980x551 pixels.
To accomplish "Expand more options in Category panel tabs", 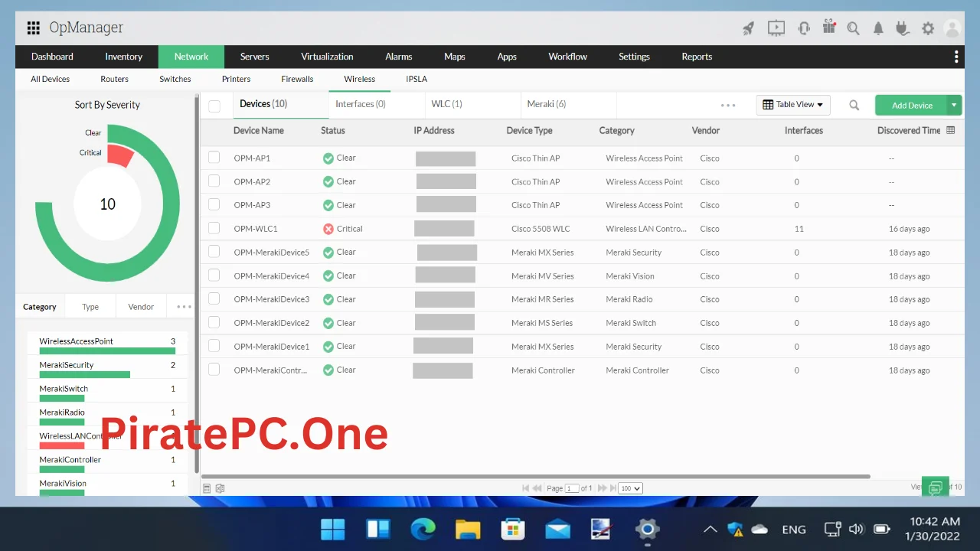I will 184,307.
